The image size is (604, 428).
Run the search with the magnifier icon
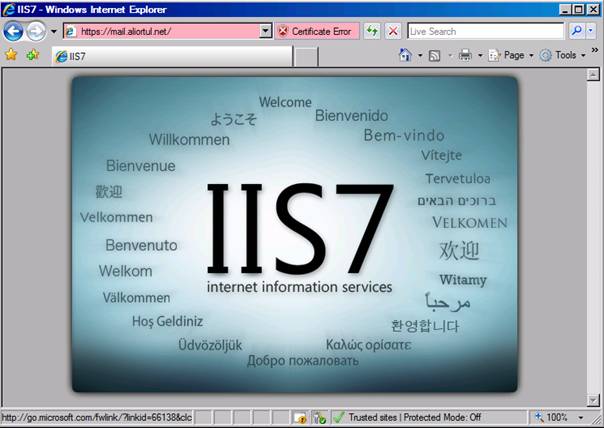coord(577,31)
